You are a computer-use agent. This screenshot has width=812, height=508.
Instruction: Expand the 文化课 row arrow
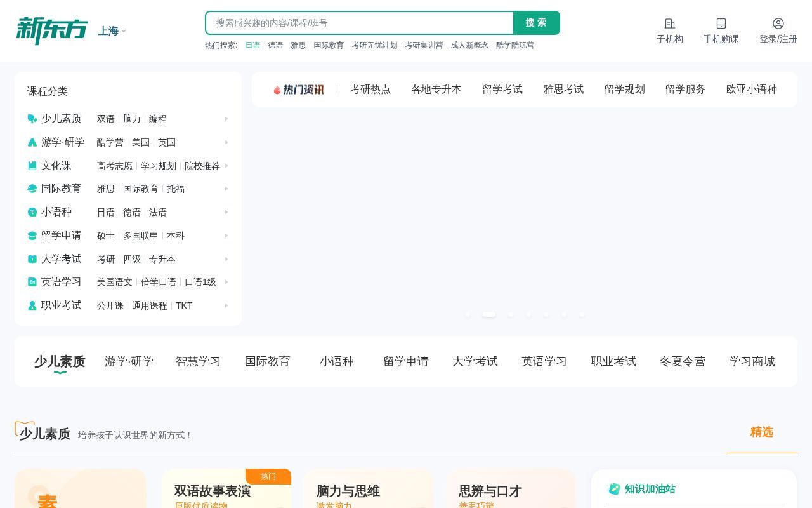click(x=226, y=166)
